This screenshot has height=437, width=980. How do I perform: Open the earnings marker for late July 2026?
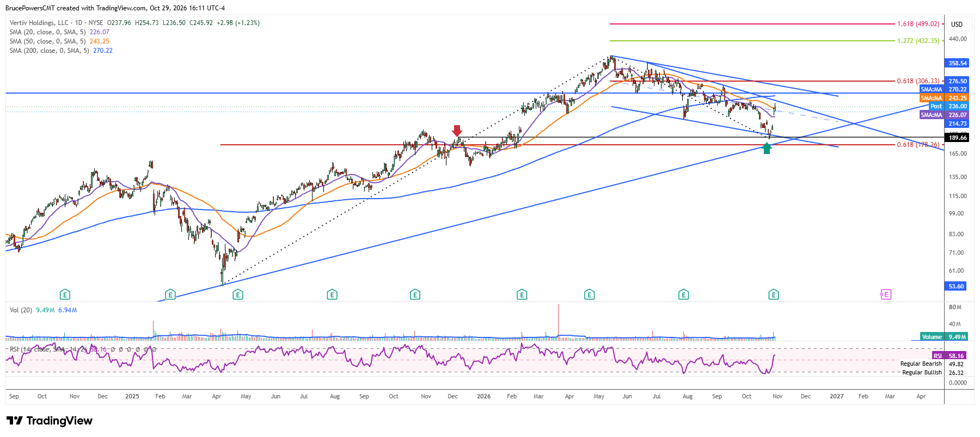pyautogui.click(x=684, y=295)
